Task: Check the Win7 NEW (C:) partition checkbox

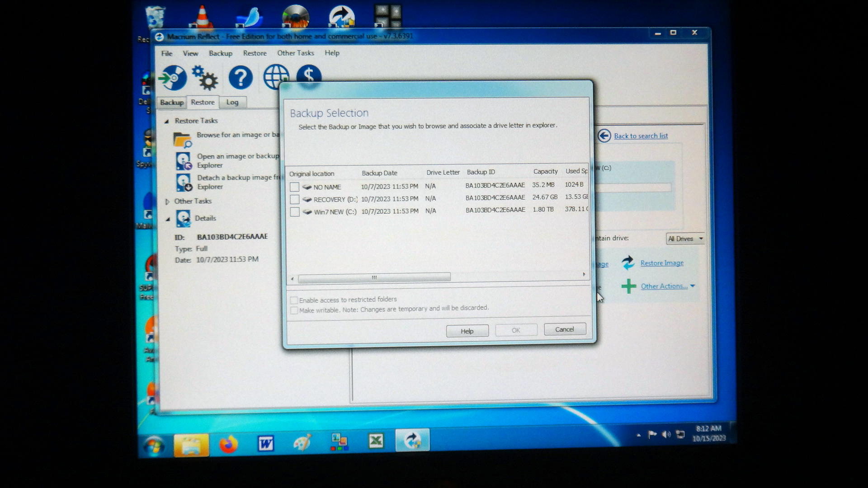Action: point(294,212)
